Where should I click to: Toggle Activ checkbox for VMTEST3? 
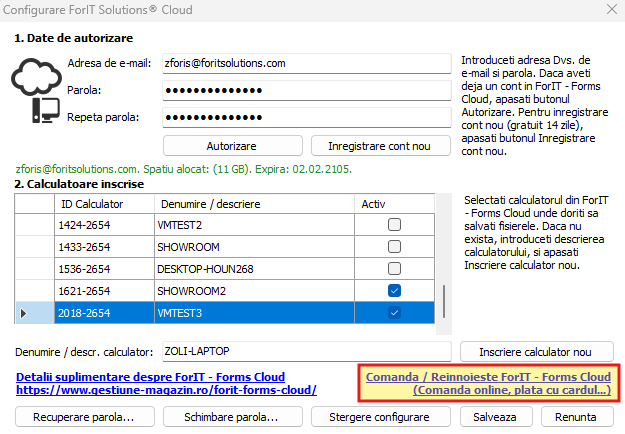coord(394,313)
